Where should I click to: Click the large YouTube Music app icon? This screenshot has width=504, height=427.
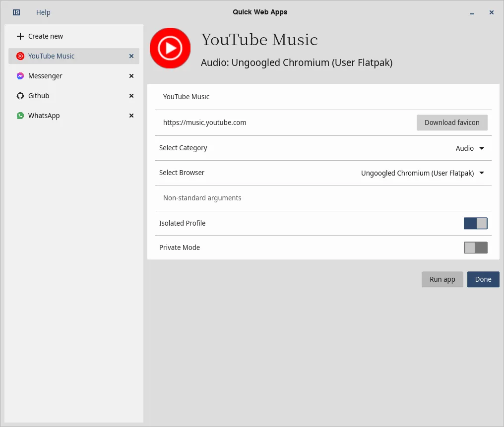(170, 48)
